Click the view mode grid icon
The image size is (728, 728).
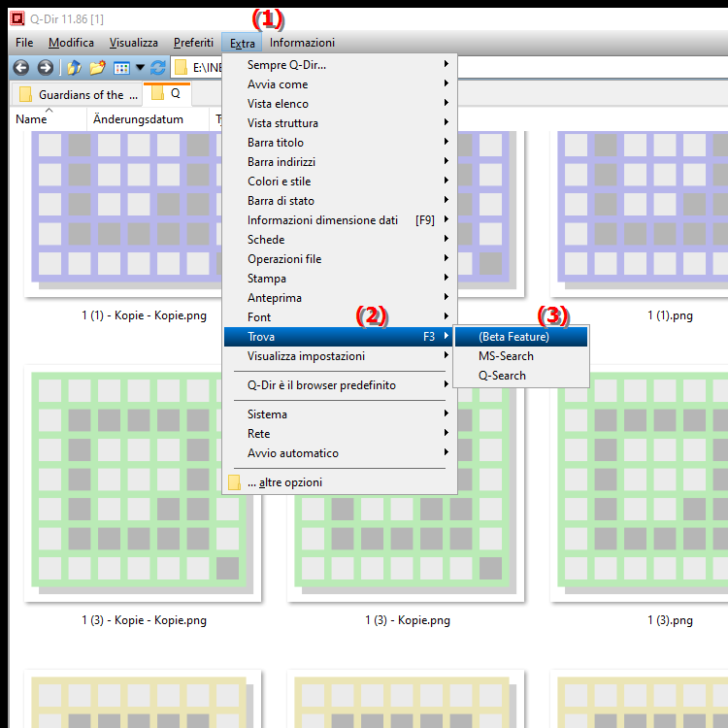point(121,68)
